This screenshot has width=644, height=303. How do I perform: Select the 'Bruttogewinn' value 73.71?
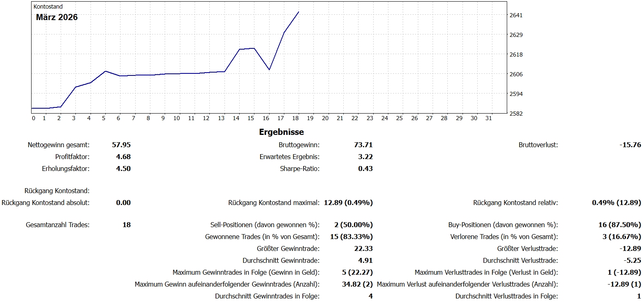tap(363, 145)
